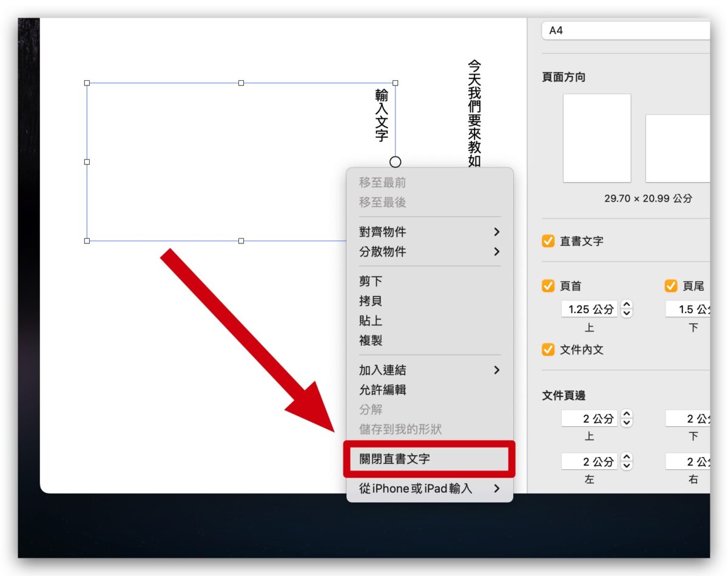Screen dimensions: 728x576
Task: Click the text box clipping indicator circle
Action: (x=396, y=162)
